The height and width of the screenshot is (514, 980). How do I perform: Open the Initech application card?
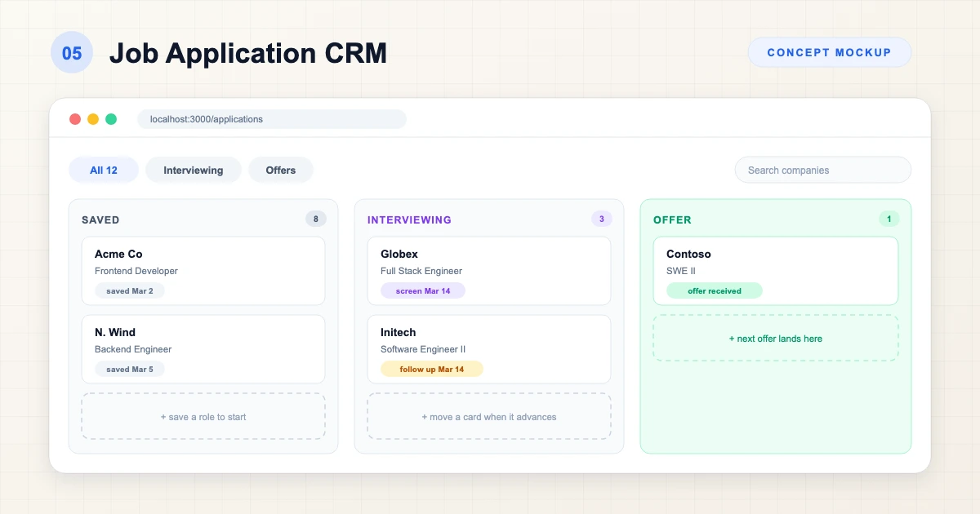pyautogui.click(x=489, y=349)
